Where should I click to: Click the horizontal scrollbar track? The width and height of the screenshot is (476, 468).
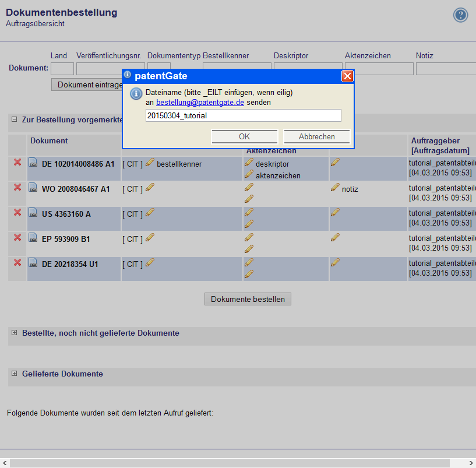[230, 463]
